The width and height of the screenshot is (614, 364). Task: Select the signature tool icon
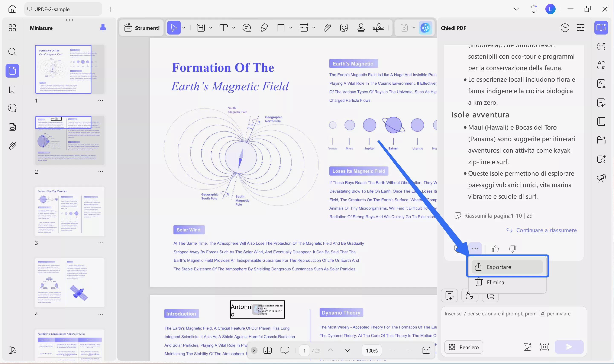tap(378, 28)
